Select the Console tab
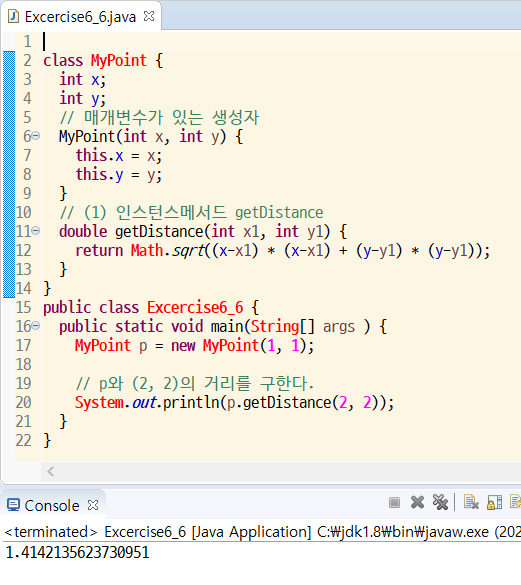This screenshot has height=585, width=521. [x=52, y=505]
